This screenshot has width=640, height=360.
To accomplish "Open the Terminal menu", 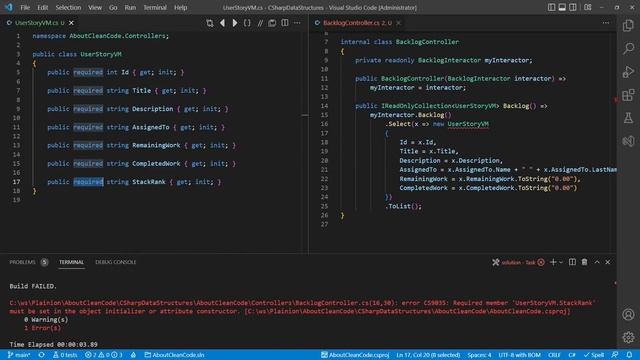I will click(155, 7).
